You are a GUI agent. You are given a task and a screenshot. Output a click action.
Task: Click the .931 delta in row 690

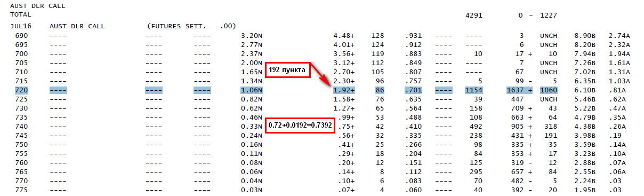pyautogui.click(x=413, y=36)
